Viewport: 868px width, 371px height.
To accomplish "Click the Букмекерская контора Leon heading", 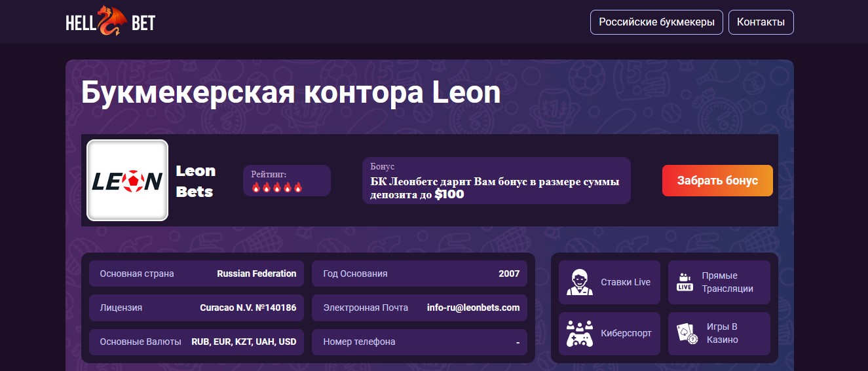I will (291, 94).
